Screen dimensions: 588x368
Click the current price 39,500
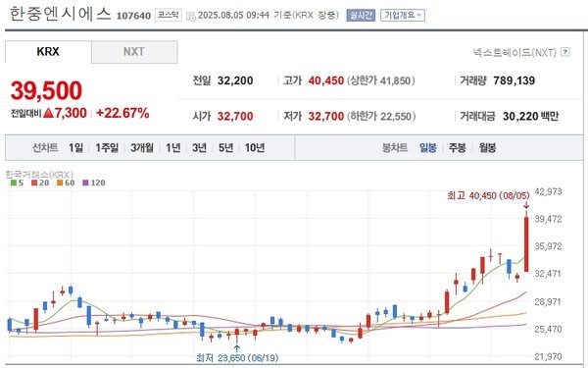tap(46, 90)
